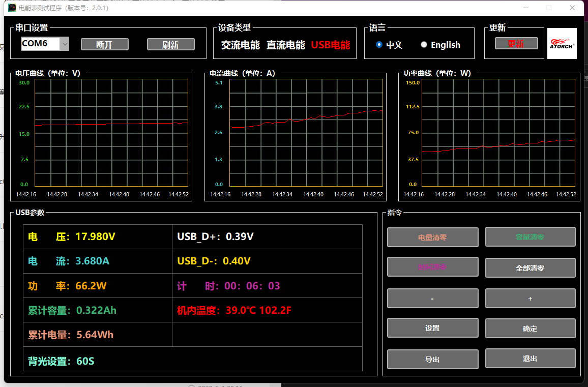The height and width of the screenshot is (387, 588).
Task: Click the 计时 00:06:03 timer reading
Action: (x=228, y=286)
